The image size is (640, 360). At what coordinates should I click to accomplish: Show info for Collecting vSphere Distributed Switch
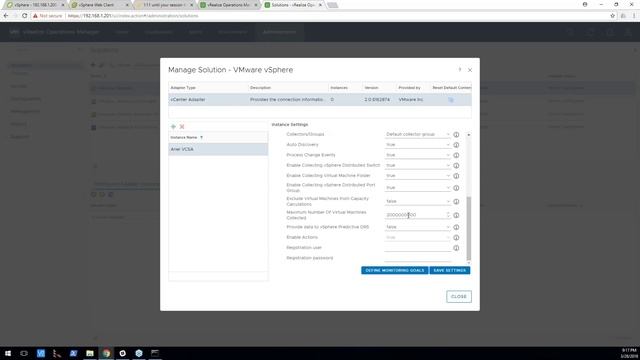click(x=456, y=165)
